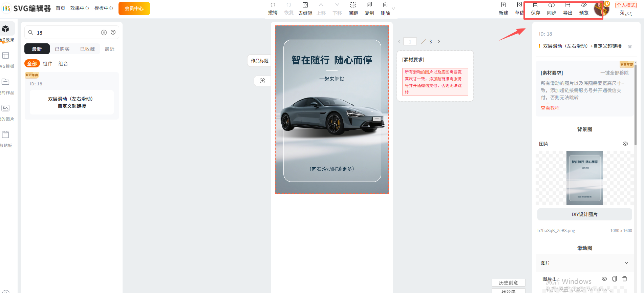Click the add circle plus icon beside canvas
644x293 pixels.
262,81
